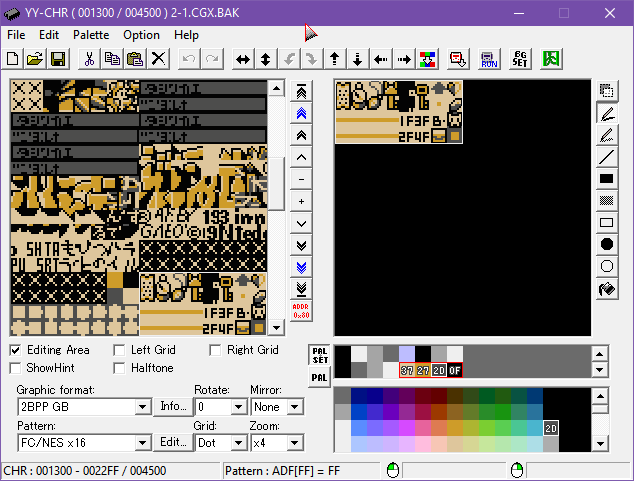Pick the paint bucket fill tool
634x481 pixels.
606,289
